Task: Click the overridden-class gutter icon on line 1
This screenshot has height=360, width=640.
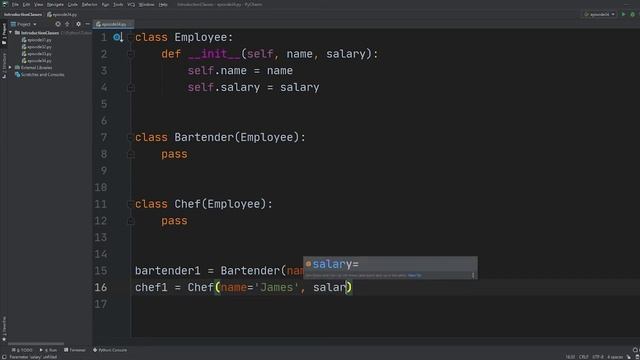Action: point(118,38)
